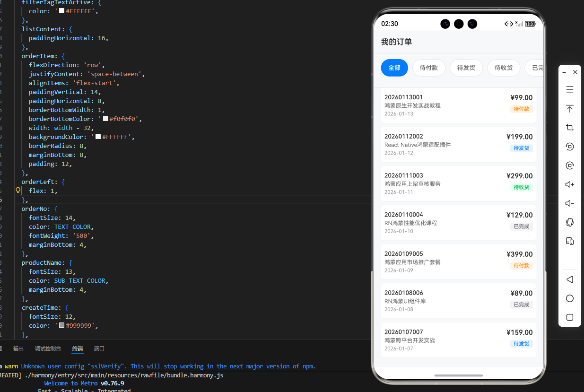This screenshot has width=584, height=392.
Task: Lower emulator volume with speaker minus icon
Action: point(570,203)
